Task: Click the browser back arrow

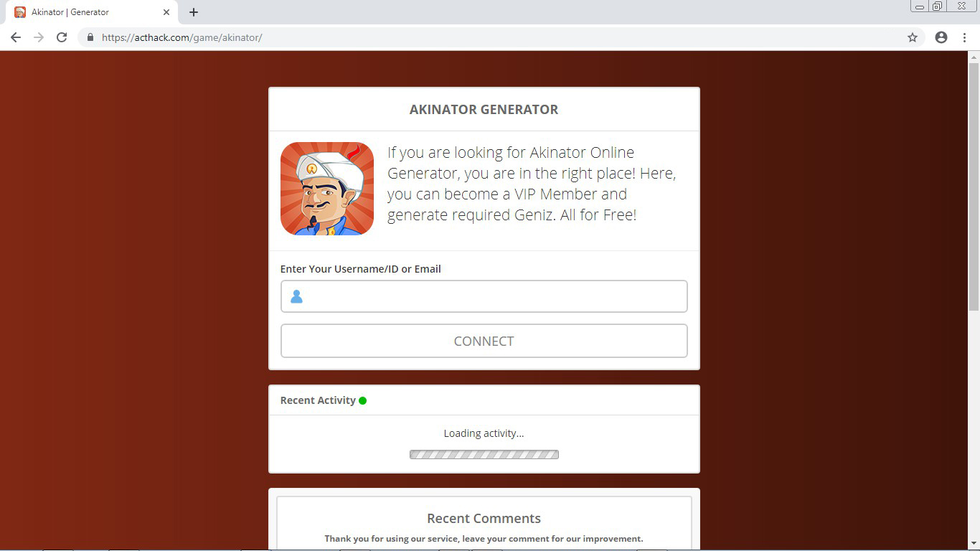Action: (x=16, y=37)
